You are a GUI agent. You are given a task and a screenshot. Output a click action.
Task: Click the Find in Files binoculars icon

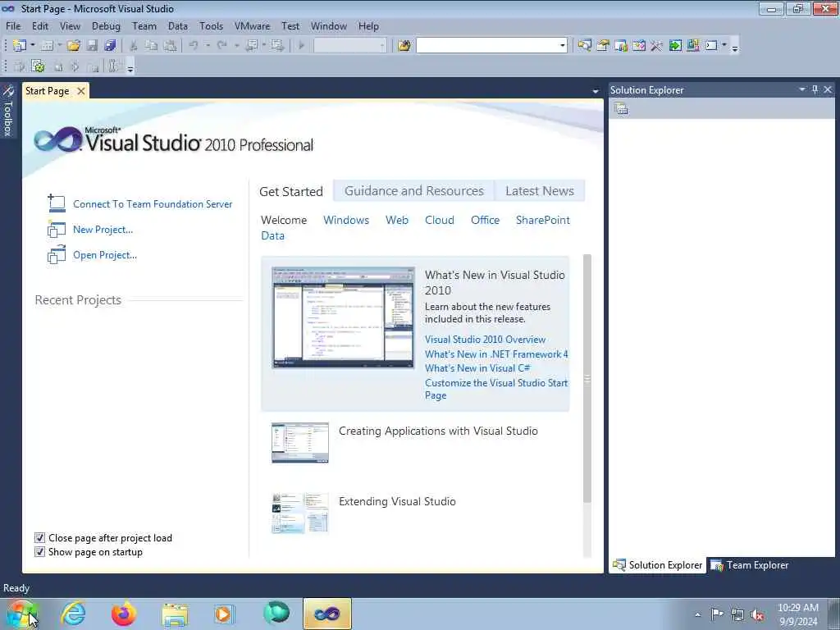[404, 46]
